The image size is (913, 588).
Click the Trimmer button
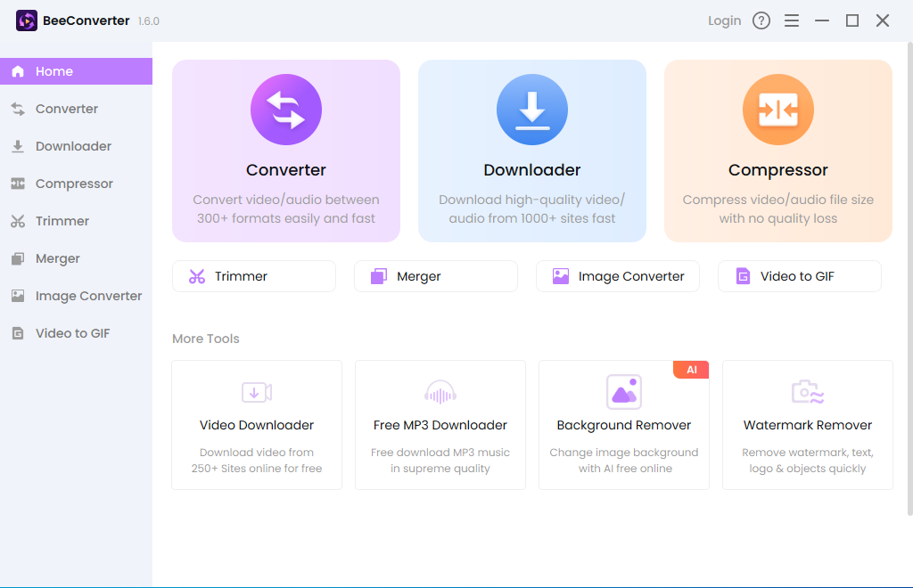pos(254,276)
